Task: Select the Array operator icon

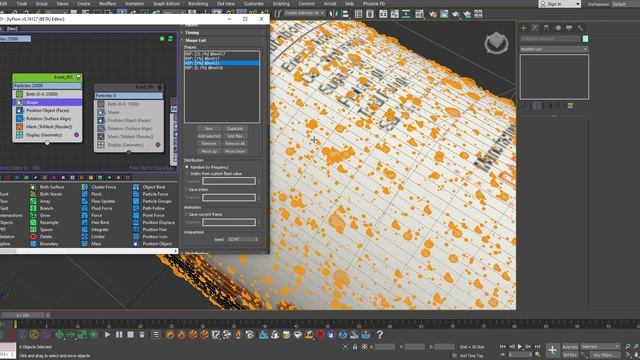Action: pyautogui.click(x=33, y=201)
